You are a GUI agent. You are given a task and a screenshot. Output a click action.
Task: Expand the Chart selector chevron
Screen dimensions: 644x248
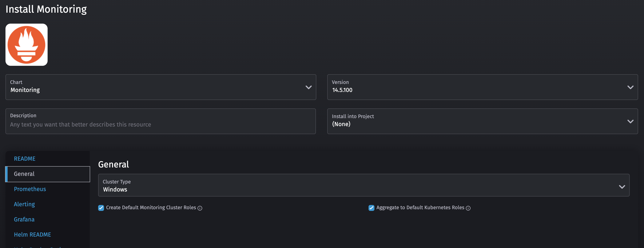pos(309,87)
